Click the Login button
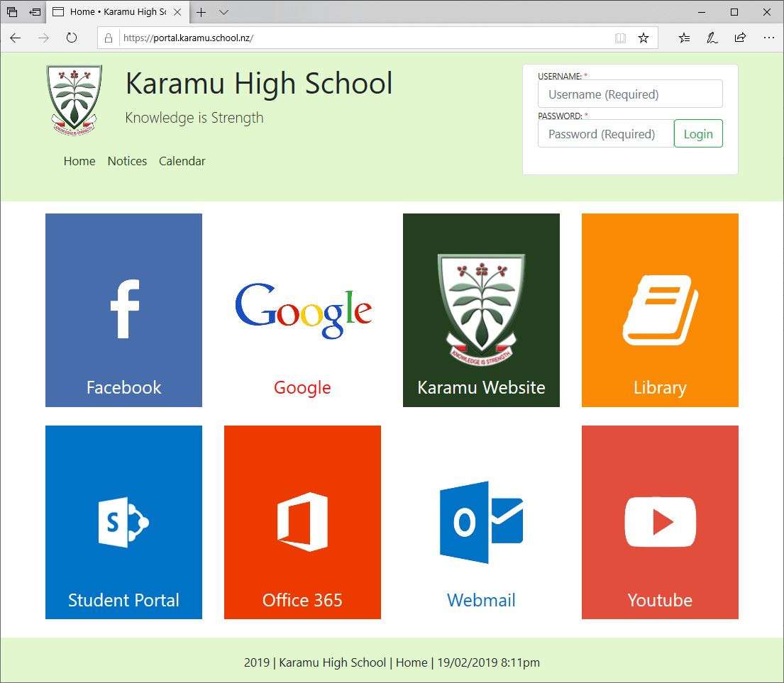The image size is (784, 683). pyautogui.click(x=698, y=134)
